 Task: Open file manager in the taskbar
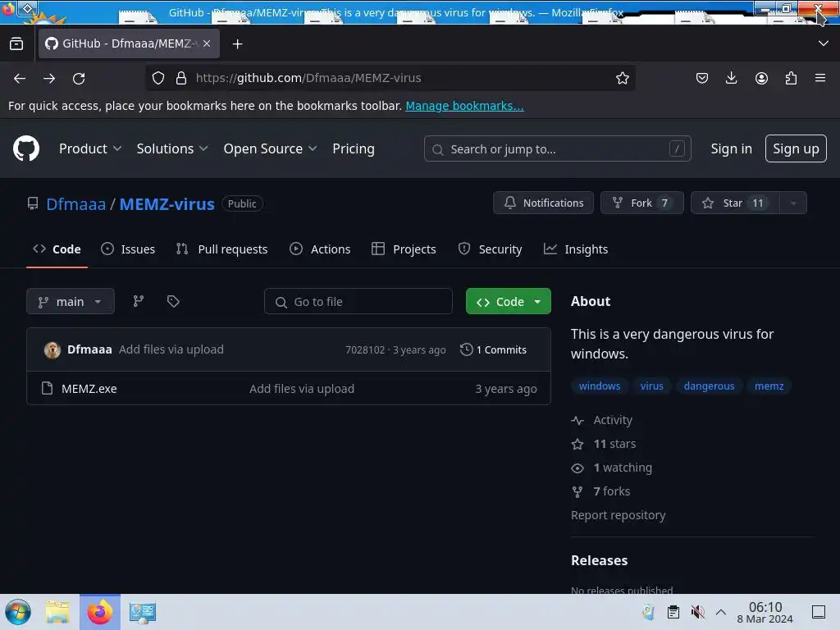coord(57,612)
